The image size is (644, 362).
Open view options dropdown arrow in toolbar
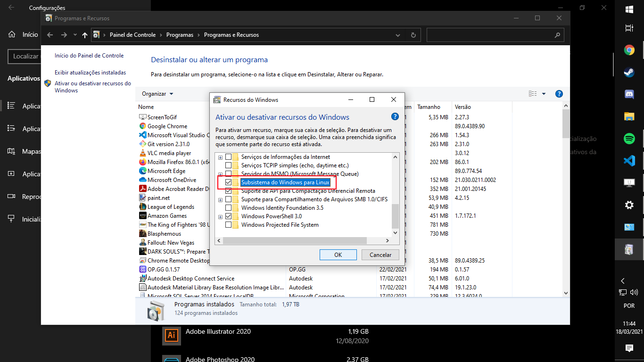[544, 94]
